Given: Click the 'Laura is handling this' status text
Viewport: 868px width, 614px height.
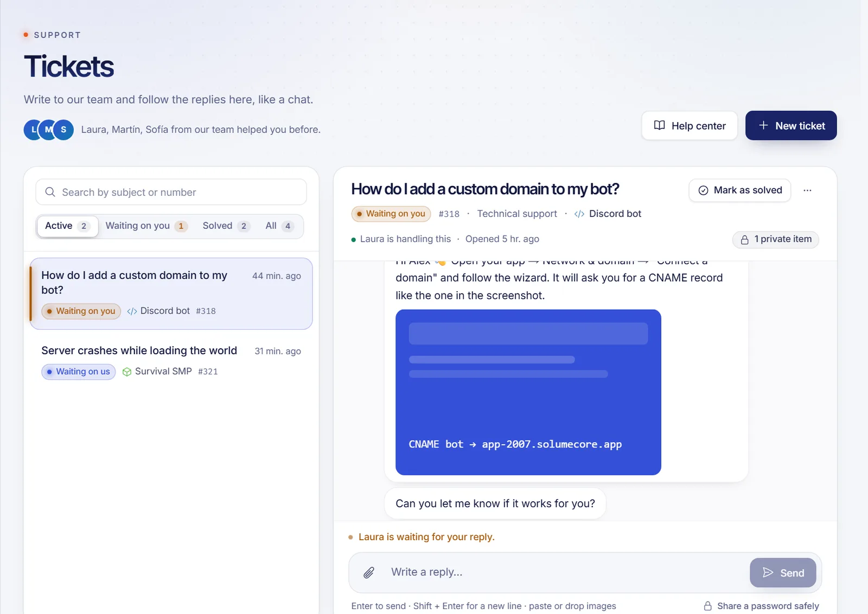Looking at the screenshot, I should 405,239.
